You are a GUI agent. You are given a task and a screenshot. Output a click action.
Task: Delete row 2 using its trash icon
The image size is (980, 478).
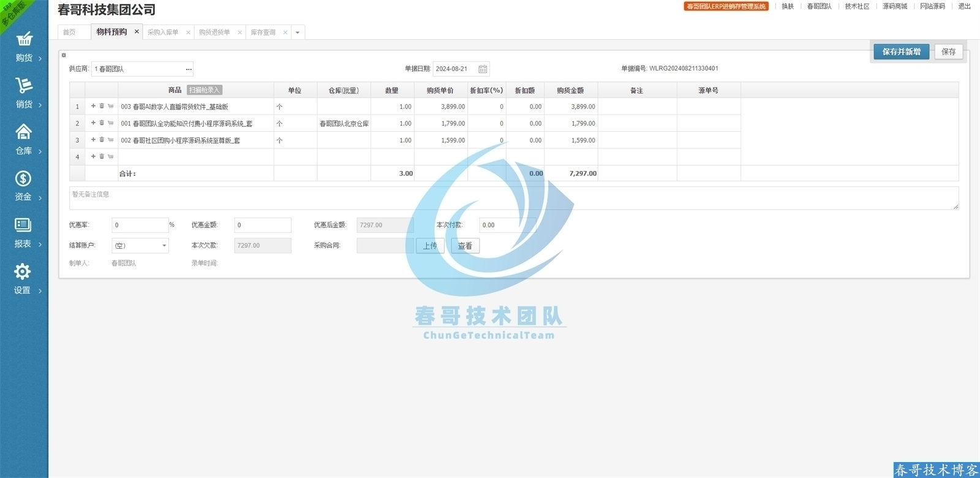click(x=102, y=123)
